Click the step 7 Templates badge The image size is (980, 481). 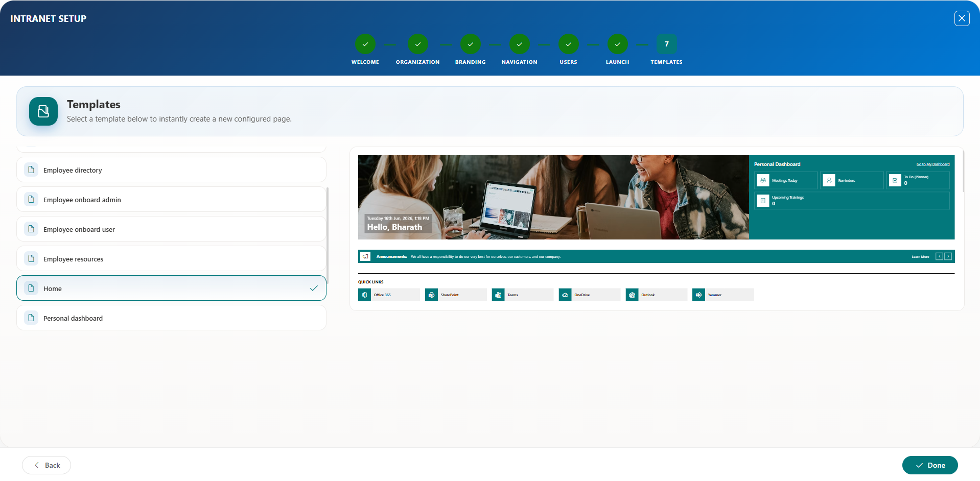click(x=666, y=44)
